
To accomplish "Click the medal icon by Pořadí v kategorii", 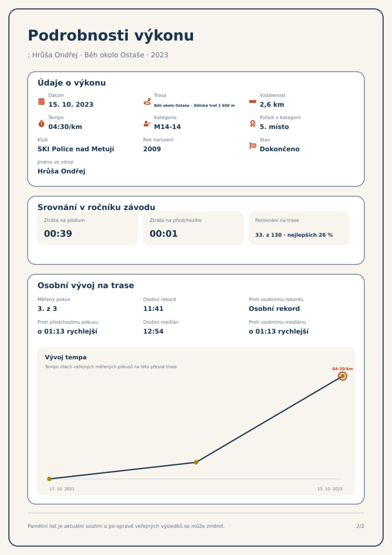I will (253, 124).
